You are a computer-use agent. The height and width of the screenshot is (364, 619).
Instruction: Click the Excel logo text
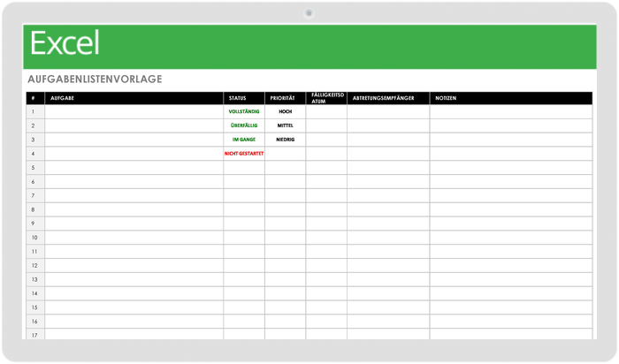coord(65,43)
